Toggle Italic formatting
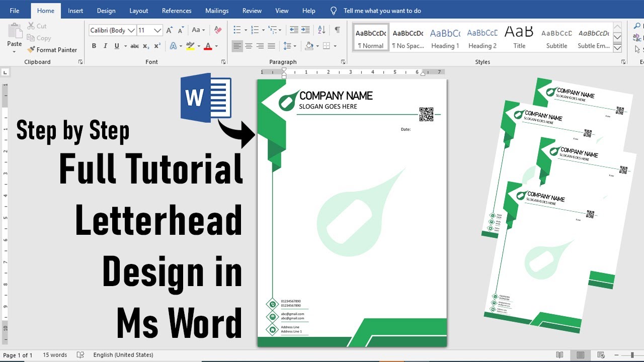 coord(105,46)
